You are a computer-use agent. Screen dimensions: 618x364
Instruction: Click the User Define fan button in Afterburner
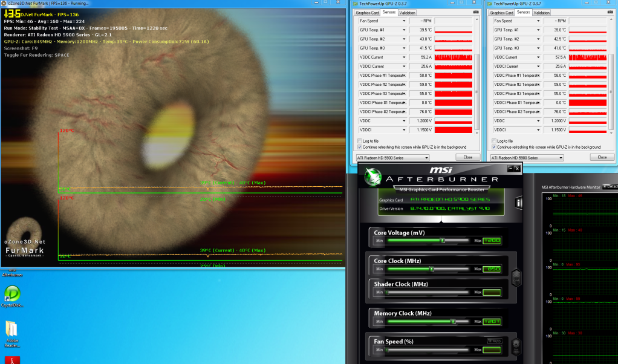[x=516, y=346]
